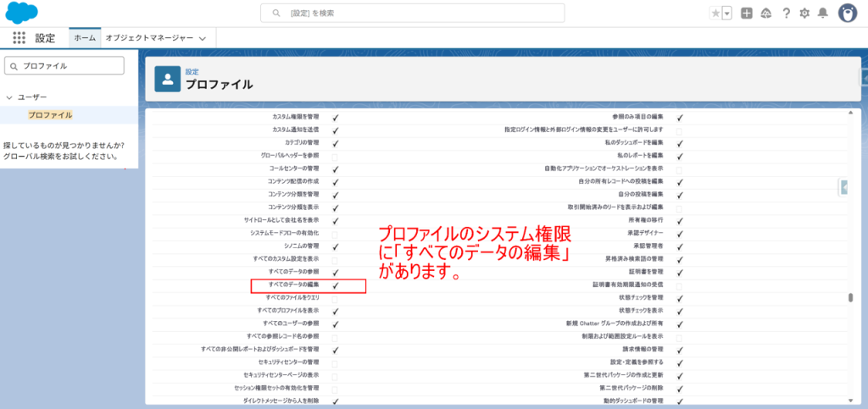Toggle the セキュリティセンターの管理 checkbox
Screen dimensions: 868x409
pos(335,363)
